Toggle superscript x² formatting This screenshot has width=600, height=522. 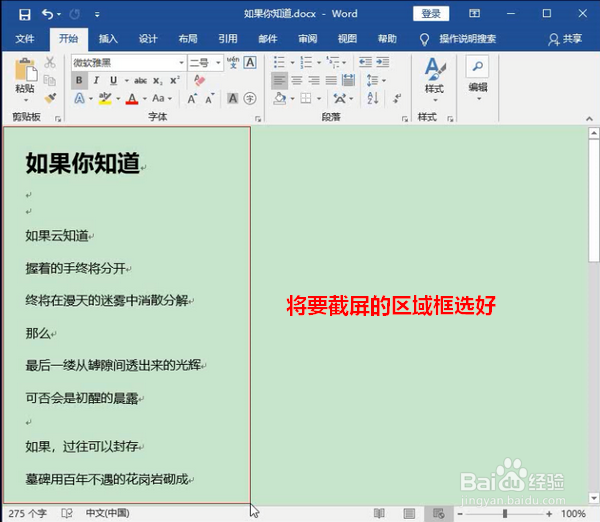pyautogui.click(x=175, y=80)
